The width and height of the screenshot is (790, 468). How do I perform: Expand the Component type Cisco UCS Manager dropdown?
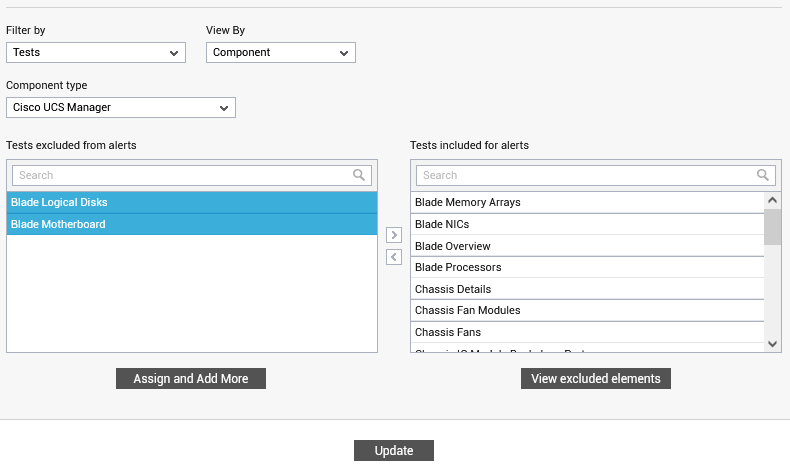121,107
